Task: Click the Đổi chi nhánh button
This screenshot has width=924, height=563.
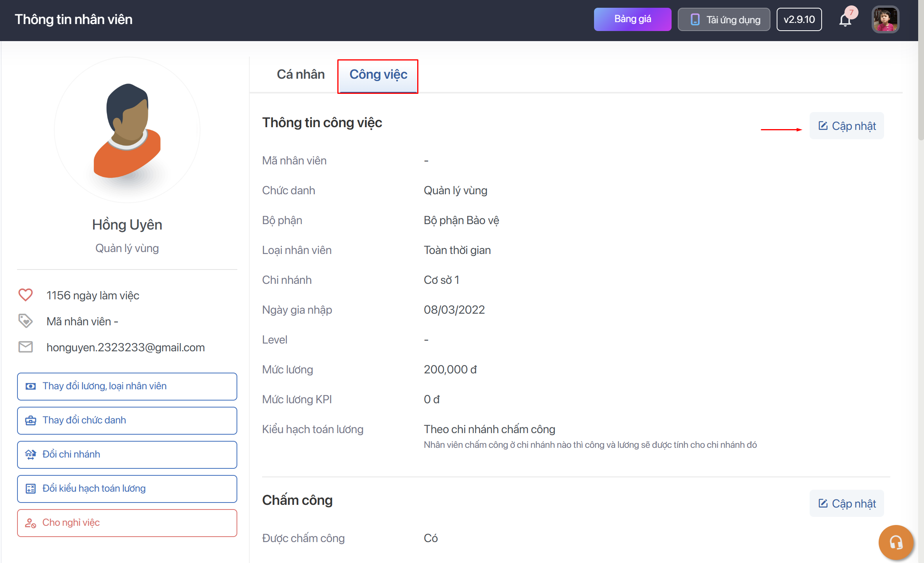Action: tap(127, 454)
